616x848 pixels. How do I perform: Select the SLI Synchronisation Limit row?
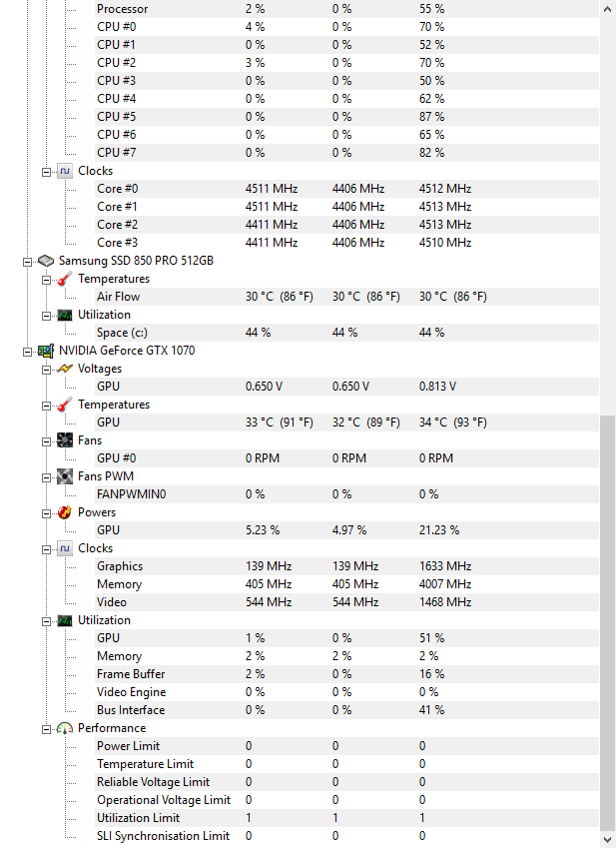point(346,836)
